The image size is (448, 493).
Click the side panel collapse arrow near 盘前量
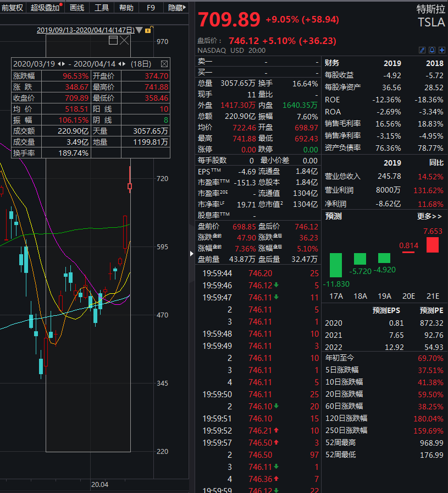[x=191, y=254]
